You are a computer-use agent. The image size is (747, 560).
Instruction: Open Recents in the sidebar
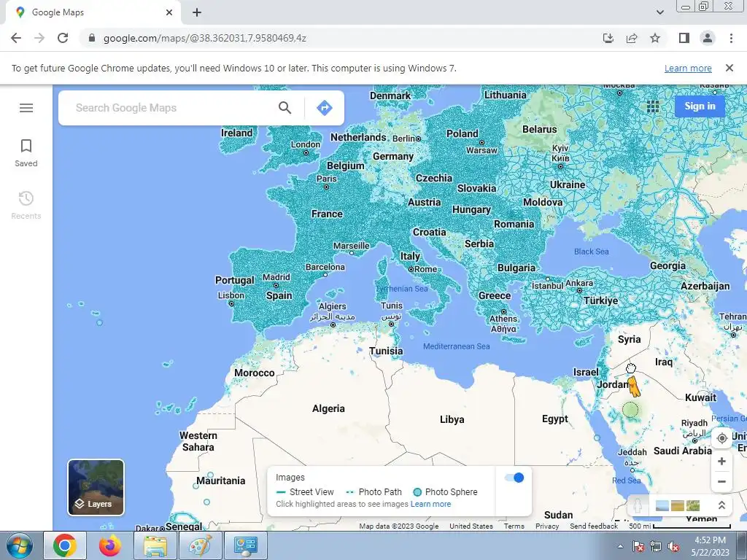[x=26, y=205]
